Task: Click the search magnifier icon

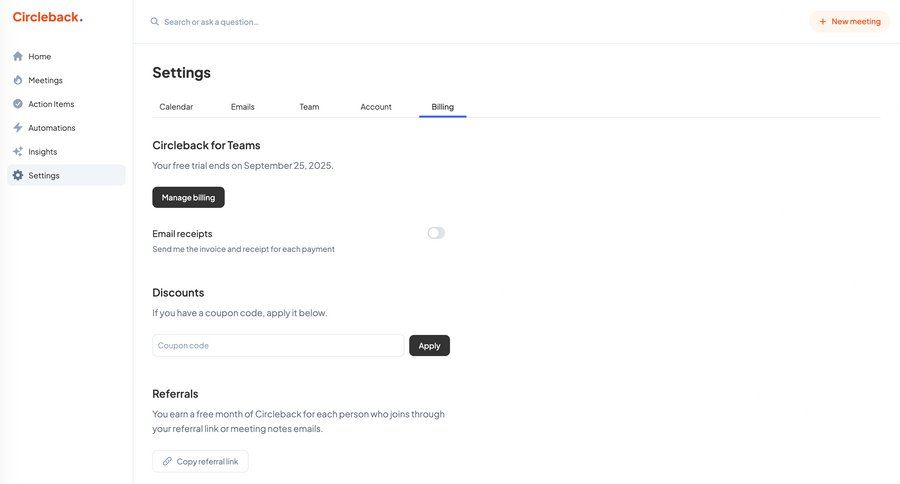Action: (x=155, y=21)
